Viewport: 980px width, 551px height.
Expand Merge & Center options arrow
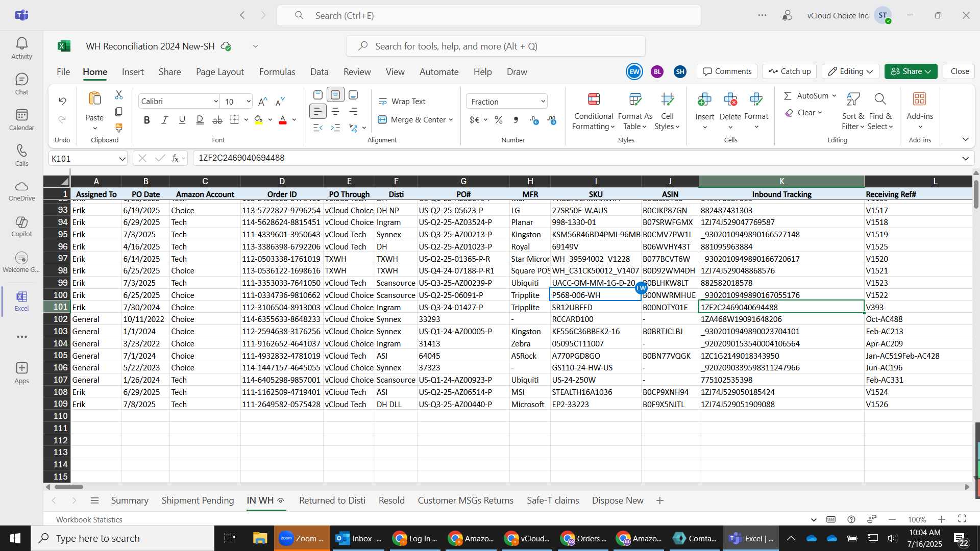[x=451, y=120]
